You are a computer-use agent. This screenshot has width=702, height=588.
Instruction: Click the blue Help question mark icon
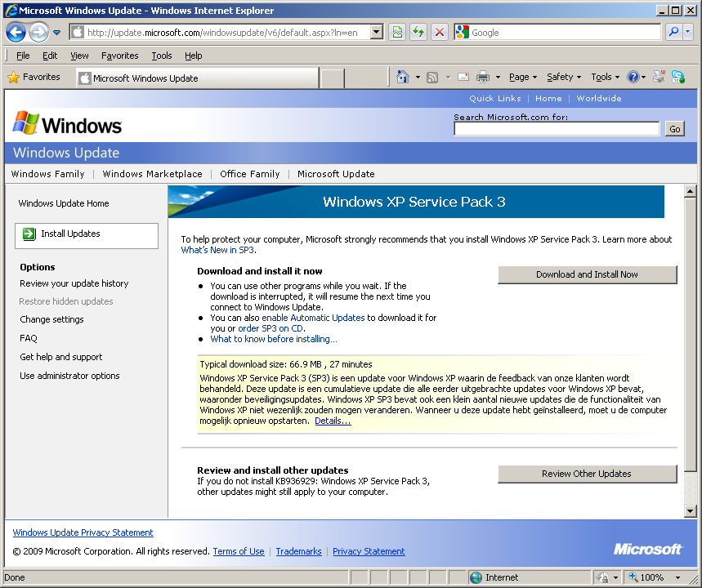point(633,77)
